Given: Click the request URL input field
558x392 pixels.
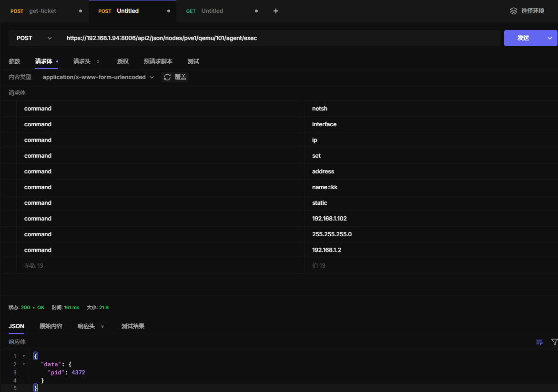Looking at the screenshot, I should [x=281, y=38].
